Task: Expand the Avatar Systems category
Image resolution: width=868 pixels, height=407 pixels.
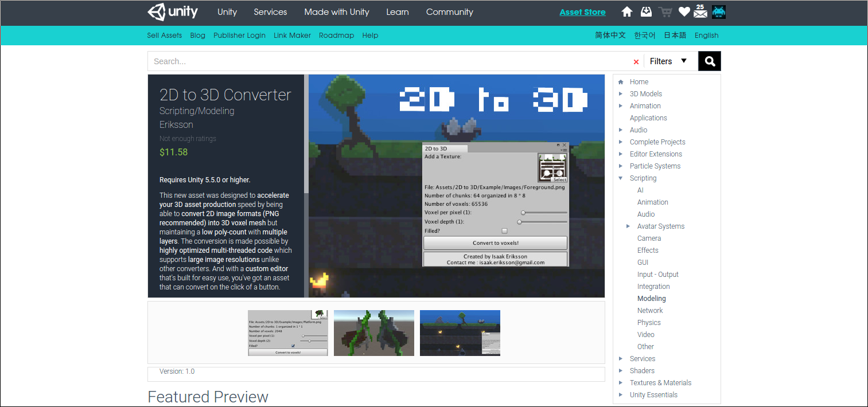Action: pos(628,226)
